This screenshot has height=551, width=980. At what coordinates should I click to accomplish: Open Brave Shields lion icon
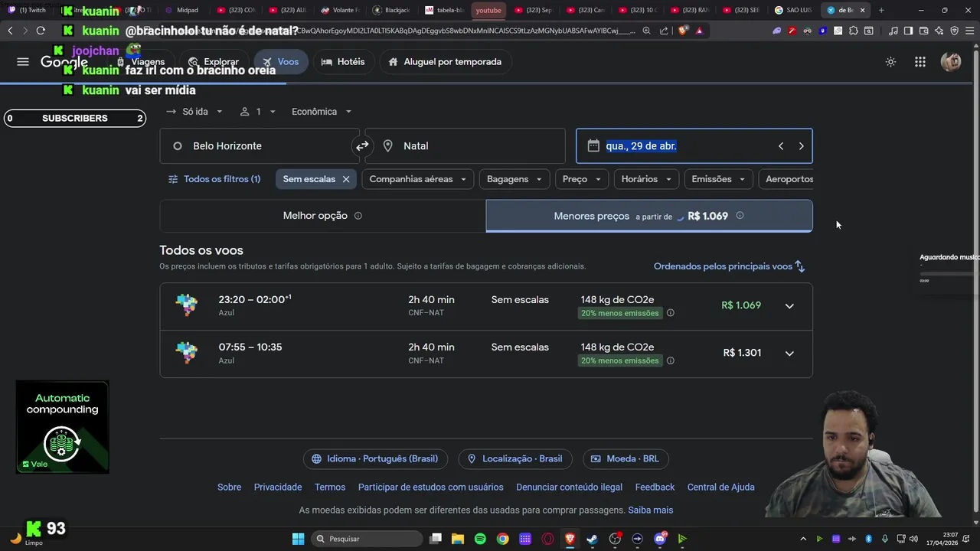683,31
